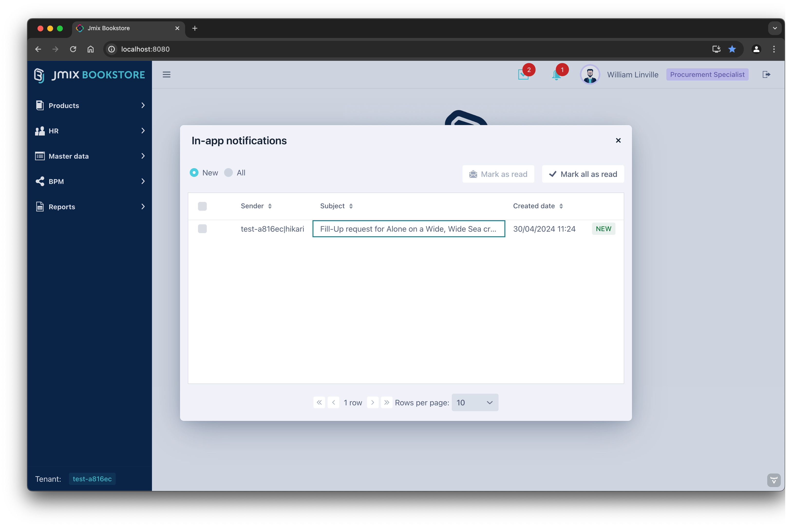Open the tasks inbox icon with badge 2
Viewport: 812px width, 527px height.
[523, 75]
